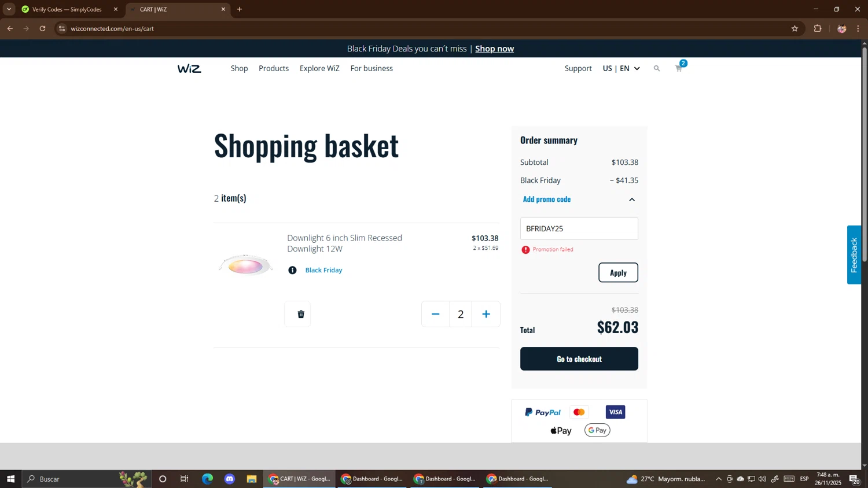Click the ESP language indicator
Viewport: 868px width, 488px height.
click(804, 479)
